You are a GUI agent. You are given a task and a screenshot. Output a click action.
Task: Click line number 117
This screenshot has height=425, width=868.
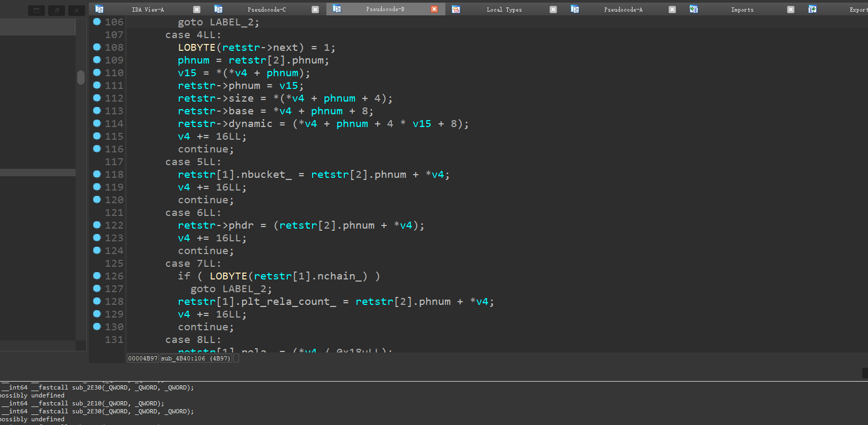pyautogui.click(x=114, y=161)
